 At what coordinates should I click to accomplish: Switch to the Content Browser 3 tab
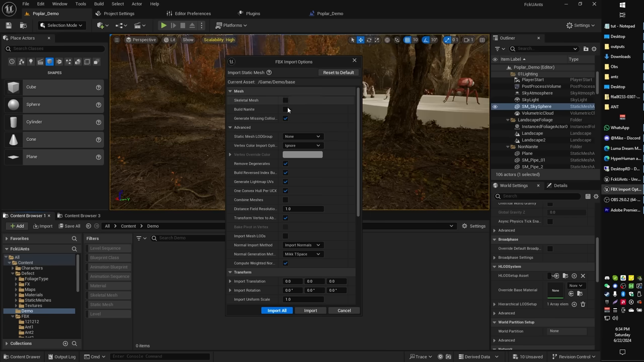click(82, 215)
